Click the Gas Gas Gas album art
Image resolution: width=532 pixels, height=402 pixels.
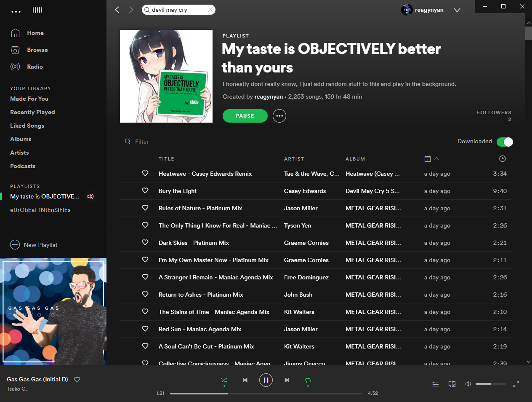point(53,311)
